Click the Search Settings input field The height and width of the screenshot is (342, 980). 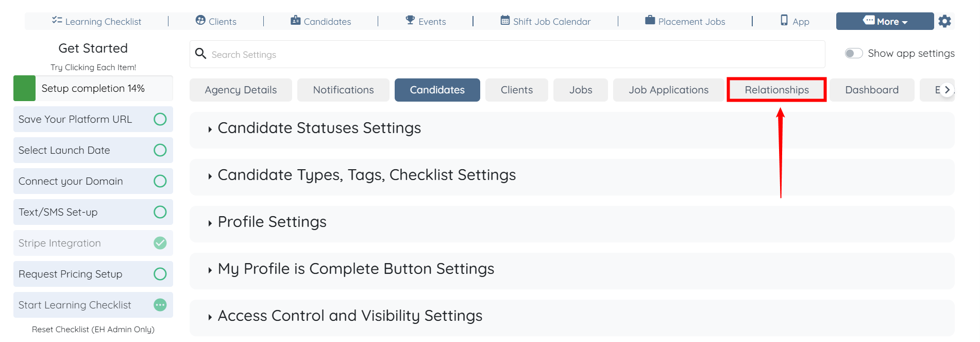coord(507,54)
